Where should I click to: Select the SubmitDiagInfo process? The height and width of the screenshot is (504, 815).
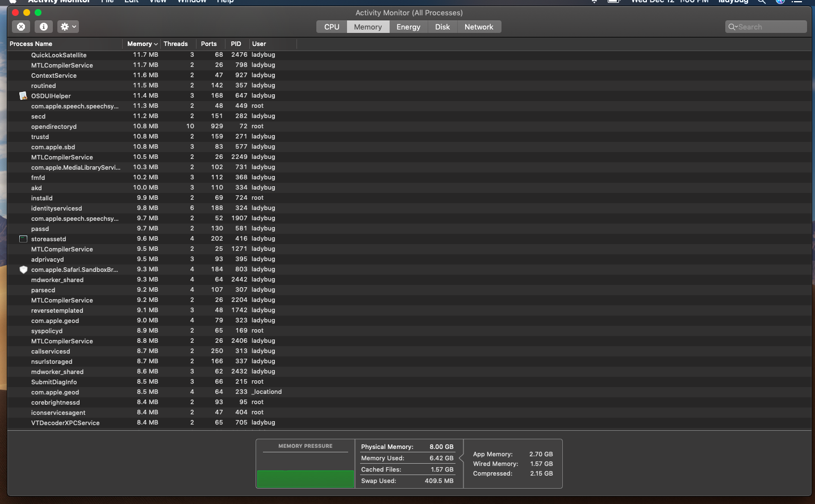click(x=409, y=382)
